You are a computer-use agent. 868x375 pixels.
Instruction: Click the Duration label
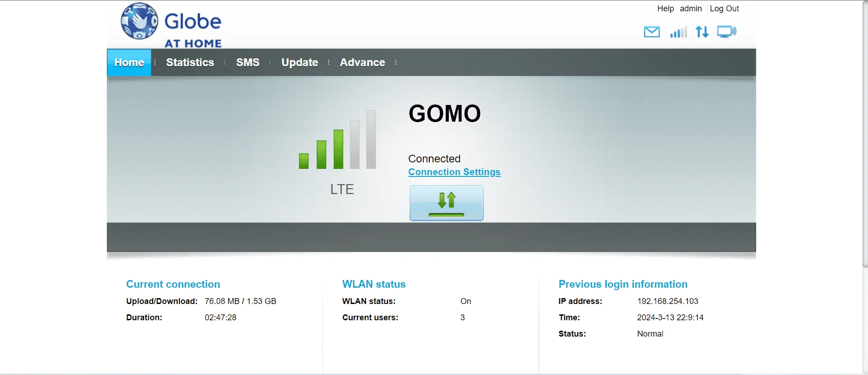point(144,318)
